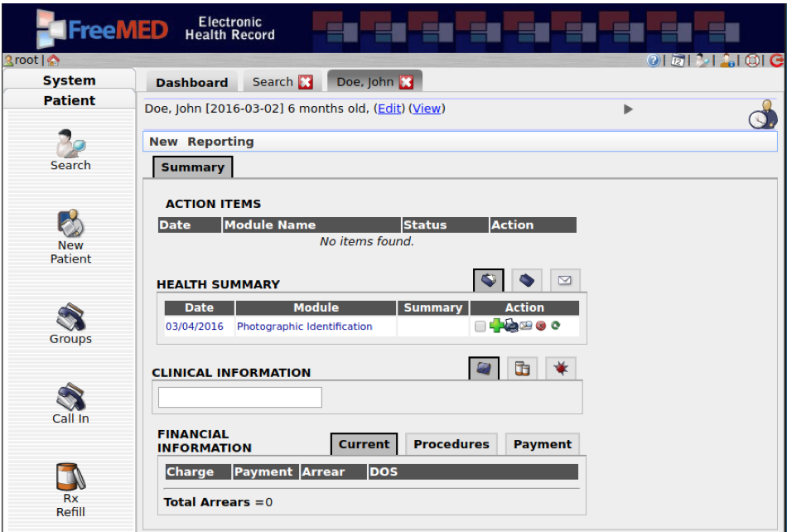787x532 pixels.
Task: Click the Rx Refill pill bottle icon
Action: pos(70,476)
